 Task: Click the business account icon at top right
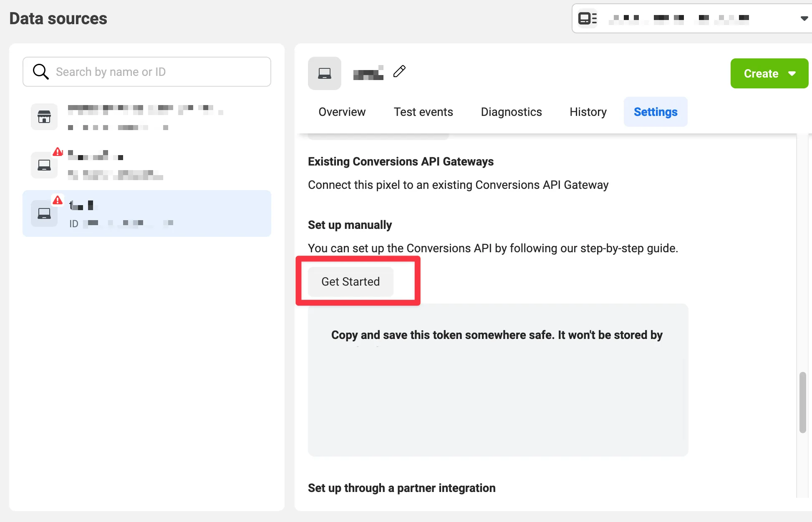click(587, 18)
